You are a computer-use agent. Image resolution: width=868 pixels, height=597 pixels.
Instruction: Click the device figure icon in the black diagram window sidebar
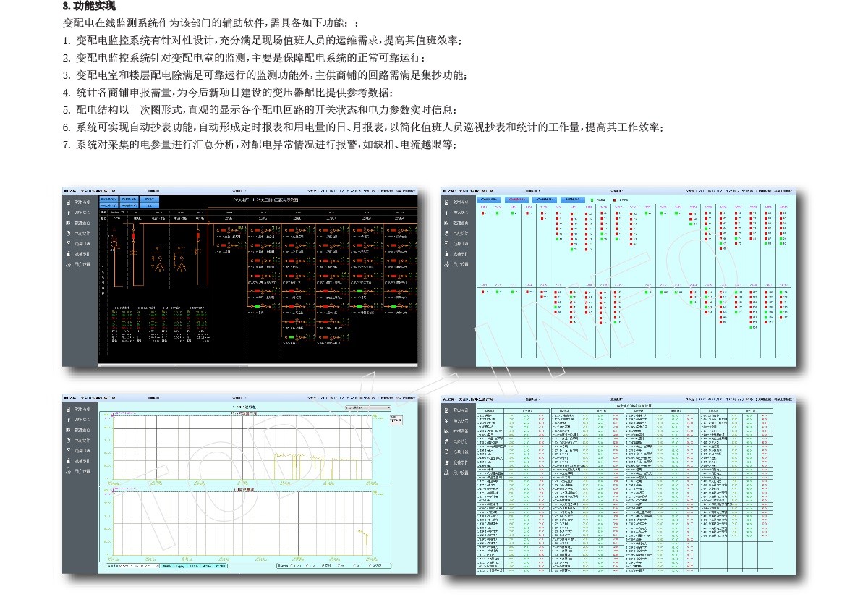point(68,254)
